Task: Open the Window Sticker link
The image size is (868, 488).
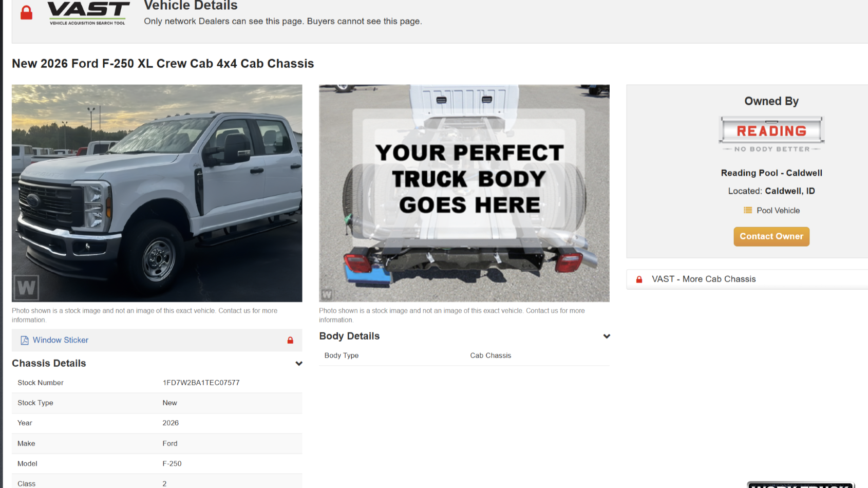Action: (x=61, y=340)
